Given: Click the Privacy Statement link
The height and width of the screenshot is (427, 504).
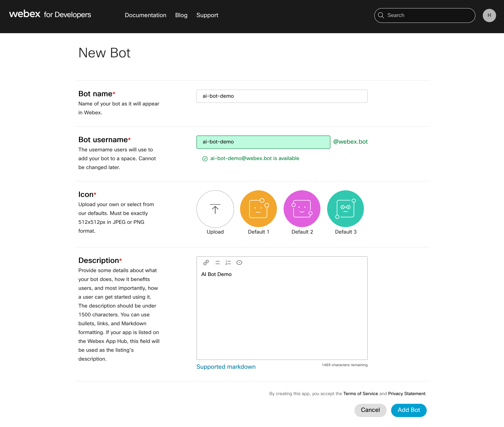Looking at the screenshot, I should tap(406, 393).
